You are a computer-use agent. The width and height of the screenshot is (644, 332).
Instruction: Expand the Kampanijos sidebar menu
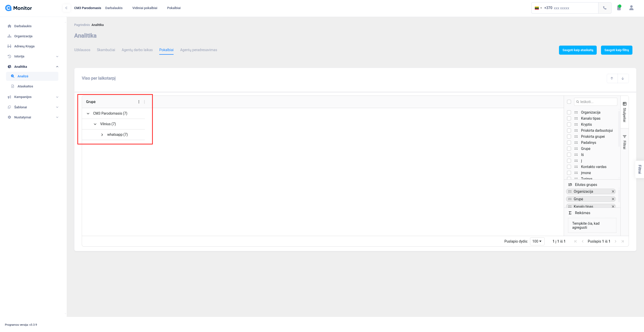tap(57, 97)
